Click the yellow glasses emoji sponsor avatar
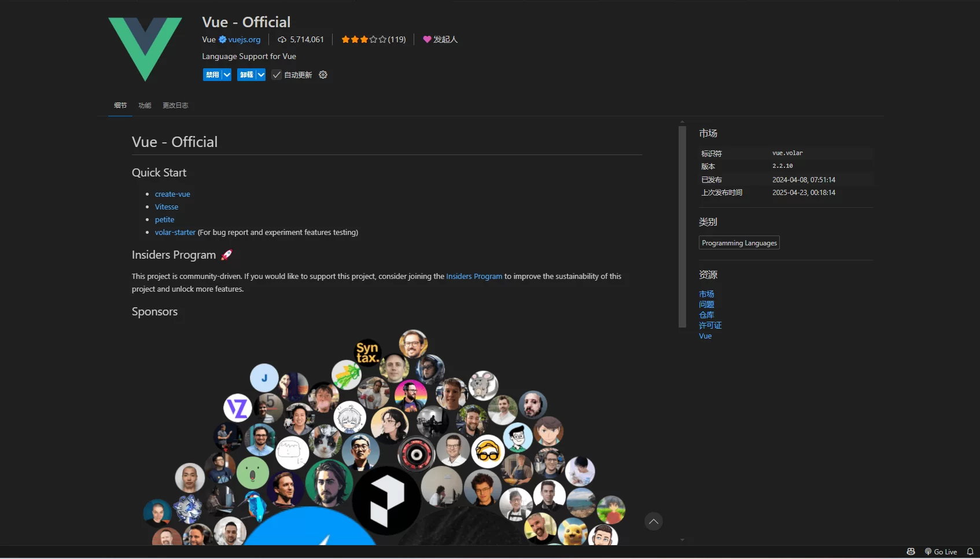The image size is (980, 559). pos(488,452)
